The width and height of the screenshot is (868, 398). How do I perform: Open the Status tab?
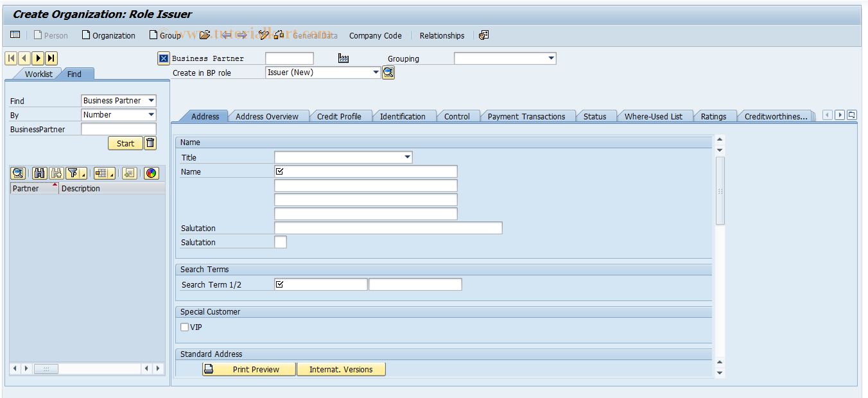click(x=595, y=116)
